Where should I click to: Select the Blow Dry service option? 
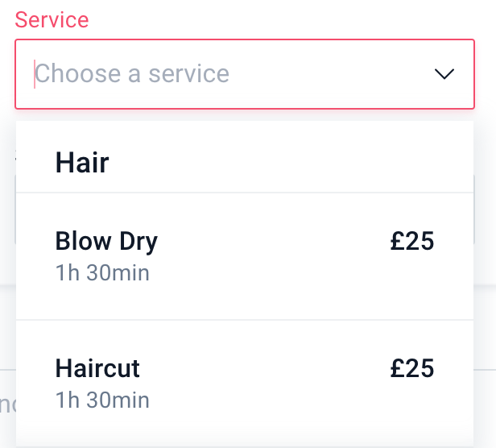click(245, 256)
